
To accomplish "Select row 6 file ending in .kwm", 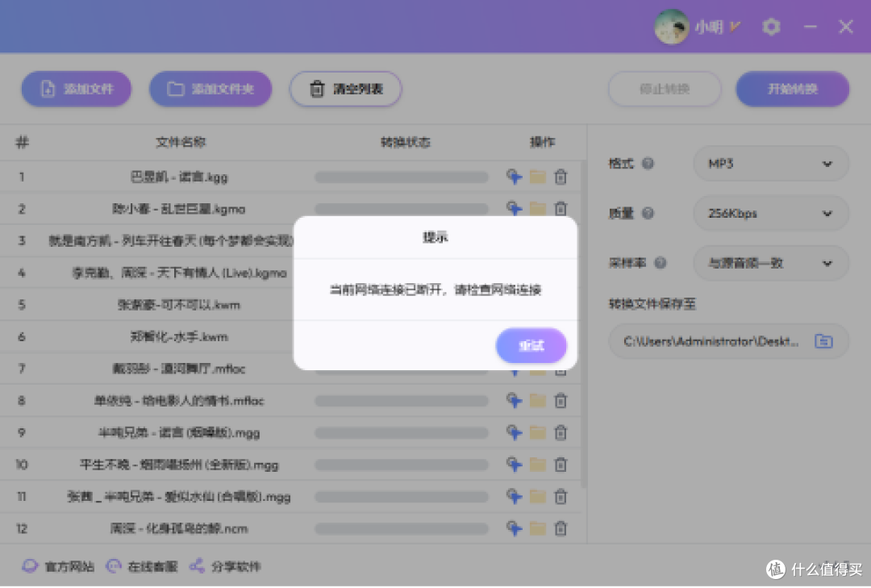I will pyautogui.click(x=179, y=337).
